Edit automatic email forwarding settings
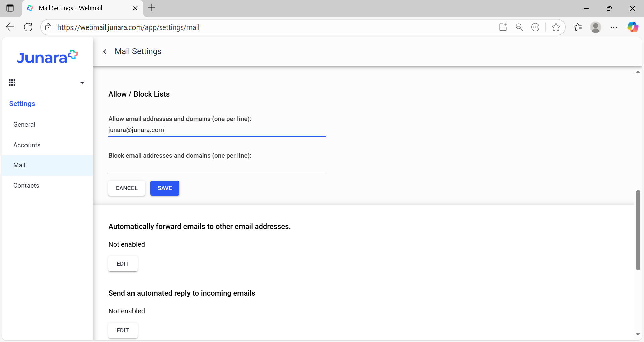The width and height of the screenshot is (644, 342). [x=123, y=264]
